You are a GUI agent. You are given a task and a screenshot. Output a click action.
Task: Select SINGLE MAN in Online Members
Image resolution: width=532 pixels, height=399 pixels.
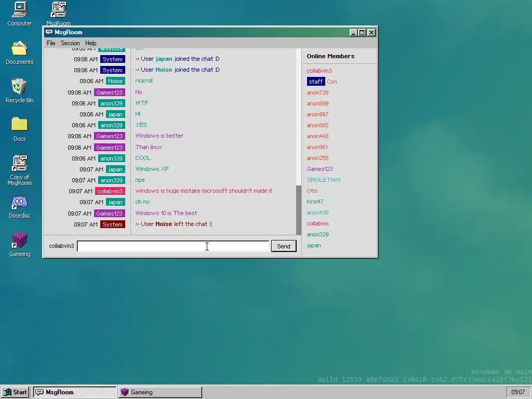coord(323,180)
